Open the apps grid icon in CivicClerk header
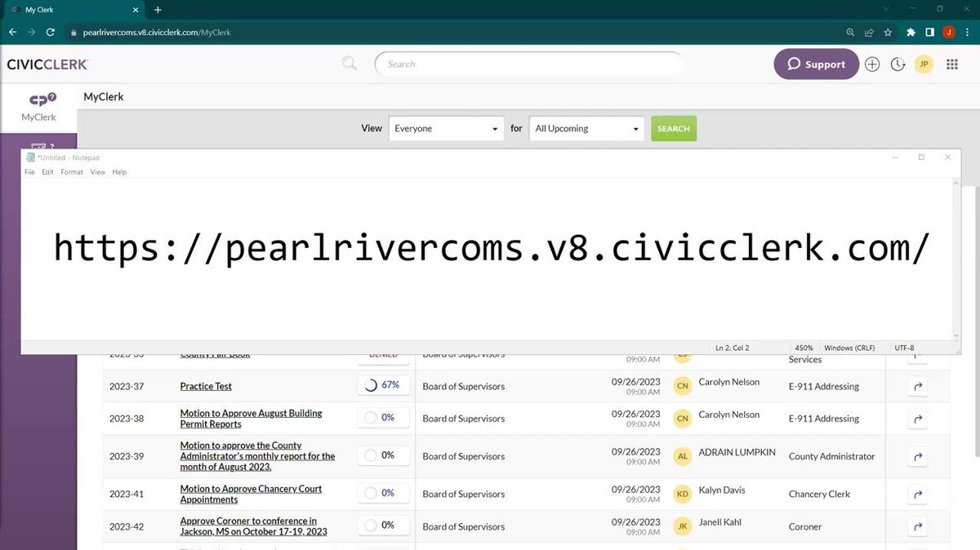 click(952, 64)
